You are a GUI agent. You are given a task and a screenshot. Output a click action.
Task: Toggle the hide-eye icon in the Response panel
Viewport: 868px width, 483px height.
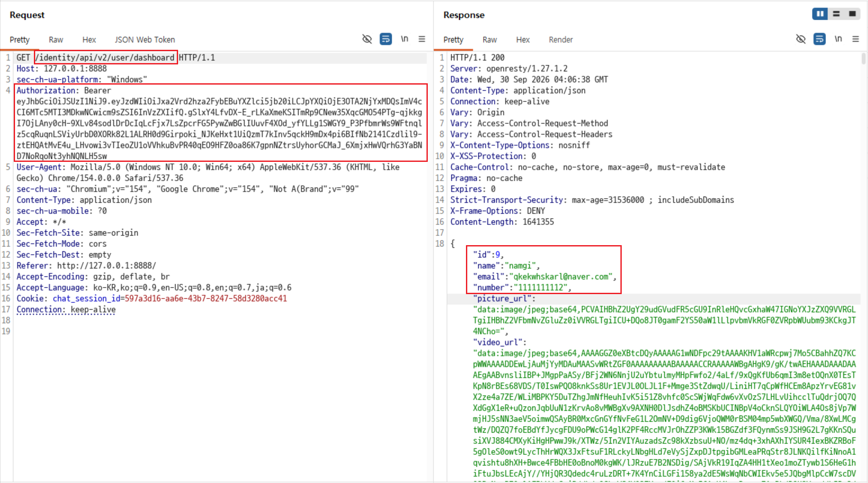tap(801, 39)
